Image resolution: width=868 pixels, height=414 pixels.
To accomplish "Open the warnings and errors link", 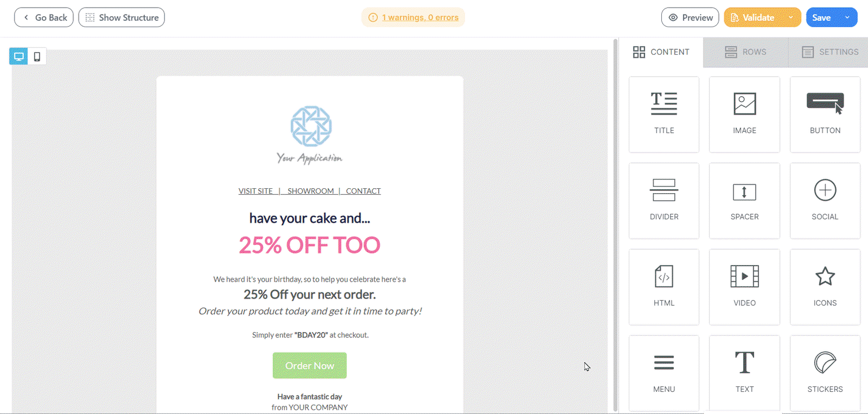I will pyautogui.click(x=420, y=17).
